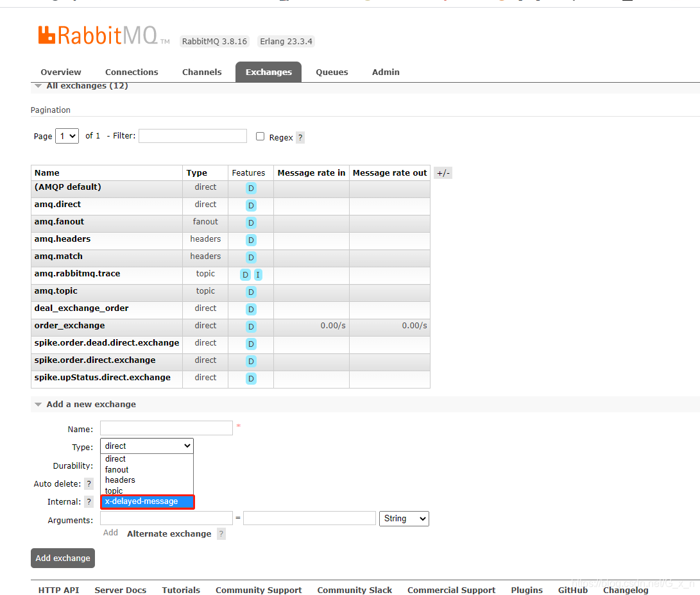The height and width of the screenshot is (595, 700).
Task: Switch to the Admin tab
Action: (x=386, y=72)
